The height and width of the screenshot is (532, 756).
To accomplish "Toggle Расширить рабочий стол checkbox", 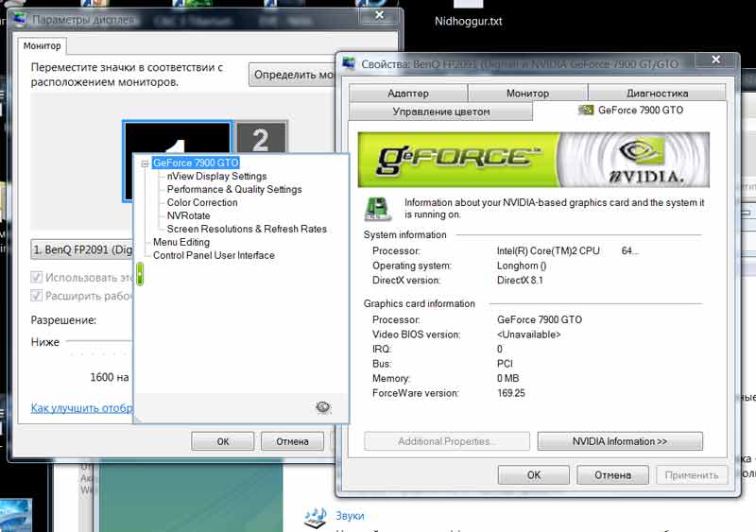I will pyautogui.click(x=36, y=295).
